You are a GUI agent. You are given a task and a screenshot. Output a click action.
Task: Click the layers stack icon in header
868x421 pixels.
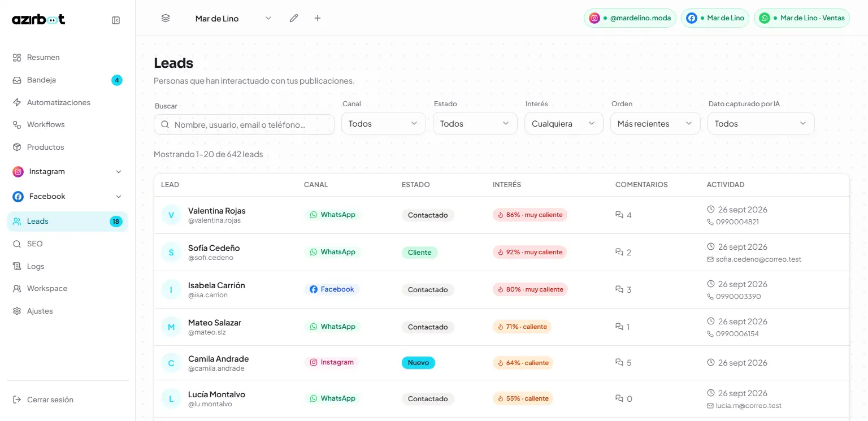[166, 18]
